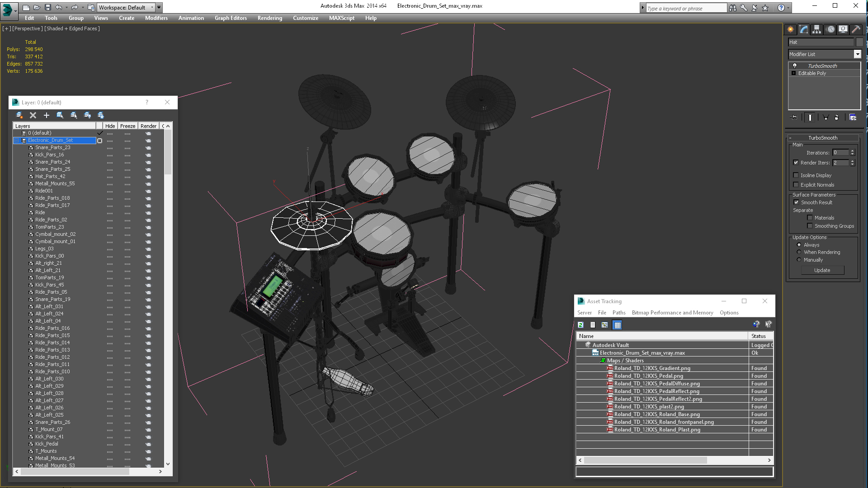Click the Hat object color swatch
Viewport: 868px width, 488px height.
tap(859, 42)
